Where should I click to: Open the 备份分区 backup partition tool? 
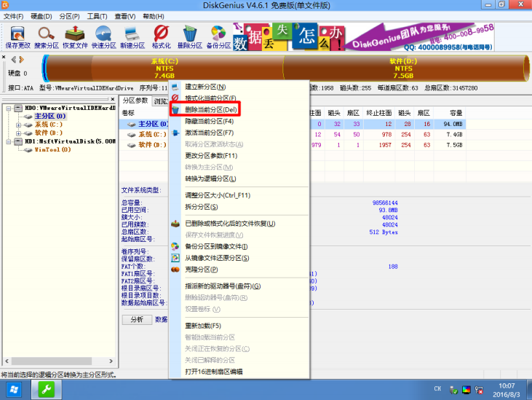218,37
